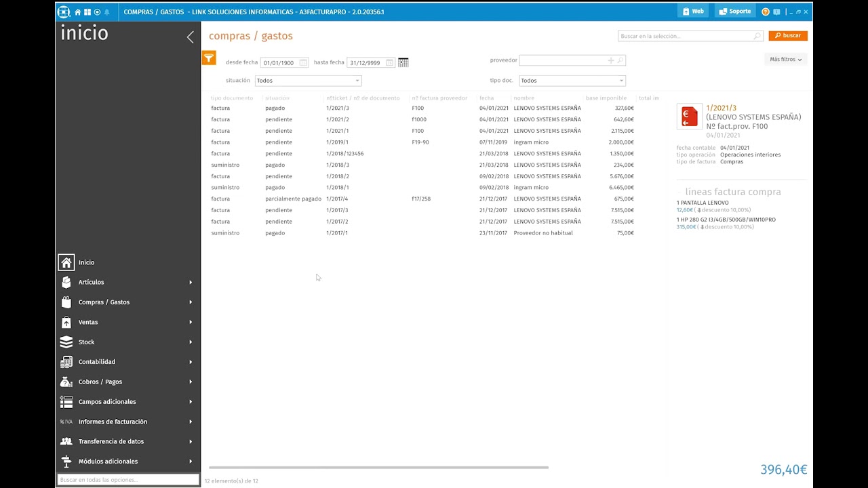Click the proveedor input field
Image resolution: width=868 pixels, height=488 pixels.
pos(572,60)
